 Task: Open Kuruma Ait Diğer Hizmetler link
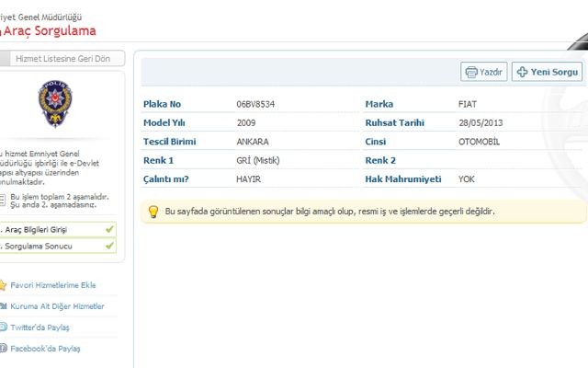click(x=57, y=306)
